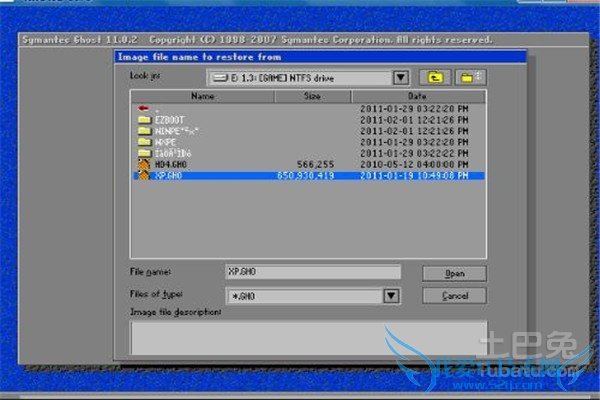
Task: Expand the Files of type dropdown arrow
Action: point(391,296)
